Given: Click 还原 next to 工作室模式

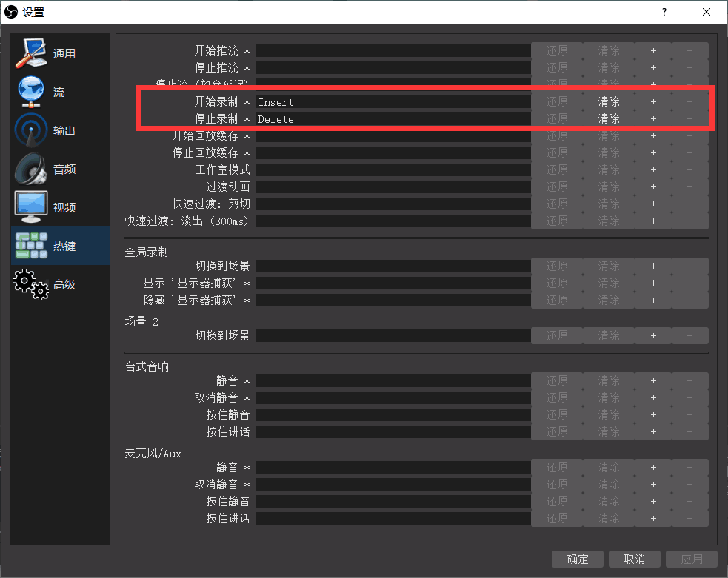Looking at the screenshot, I should (556, 169).
